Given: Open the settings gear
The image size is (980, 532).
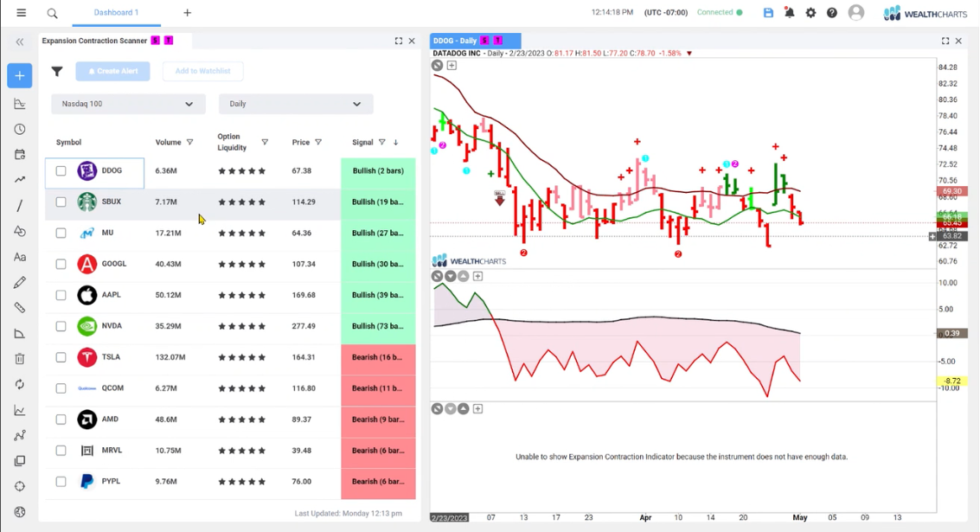Looking at the screenshot, I should [810, 12].
